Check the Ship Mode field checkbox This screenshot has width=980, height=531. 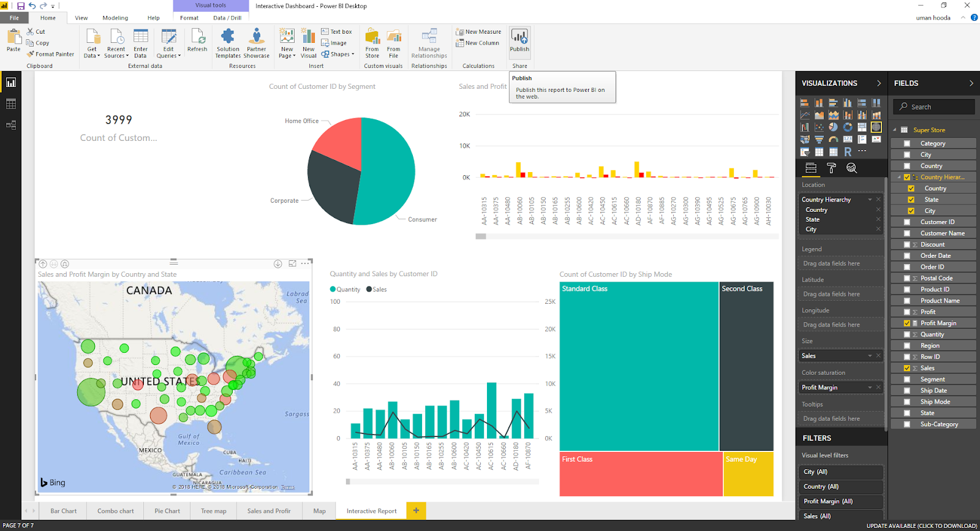pos(907,402)
